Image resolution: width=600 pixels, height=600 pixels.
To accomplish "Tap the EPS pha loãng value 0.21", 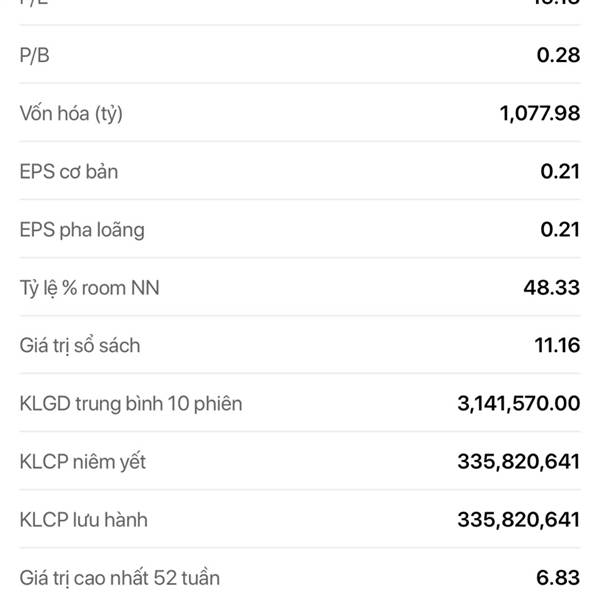I will [x=560, y=230].
